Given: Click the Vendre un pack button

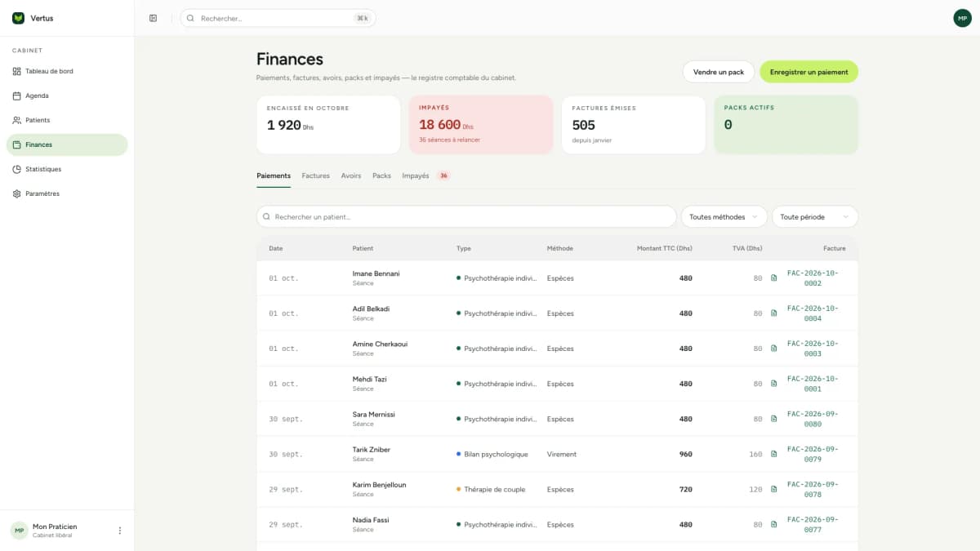Looking at the screenshot, I should click(x=719, y=72).
